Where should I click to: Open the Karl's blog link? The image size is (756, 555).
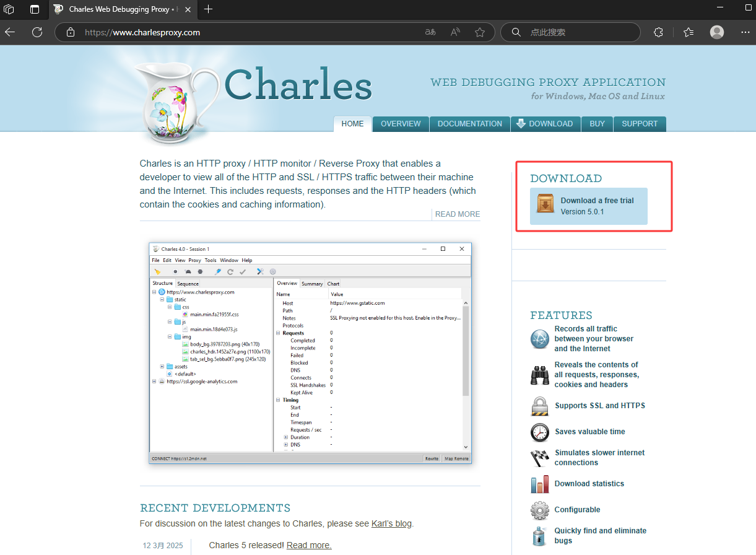click(x=391, y=523)
